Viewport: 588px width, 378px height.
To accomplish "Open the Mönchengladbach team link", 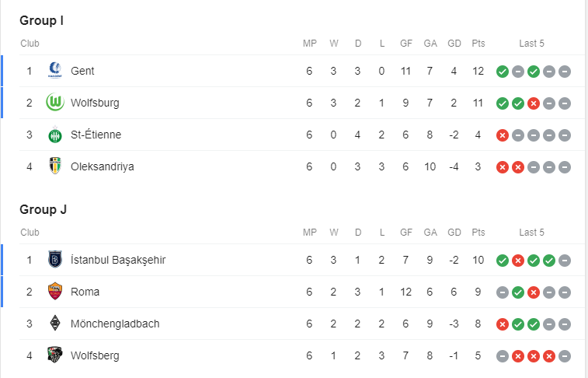I will pos(115,324).
